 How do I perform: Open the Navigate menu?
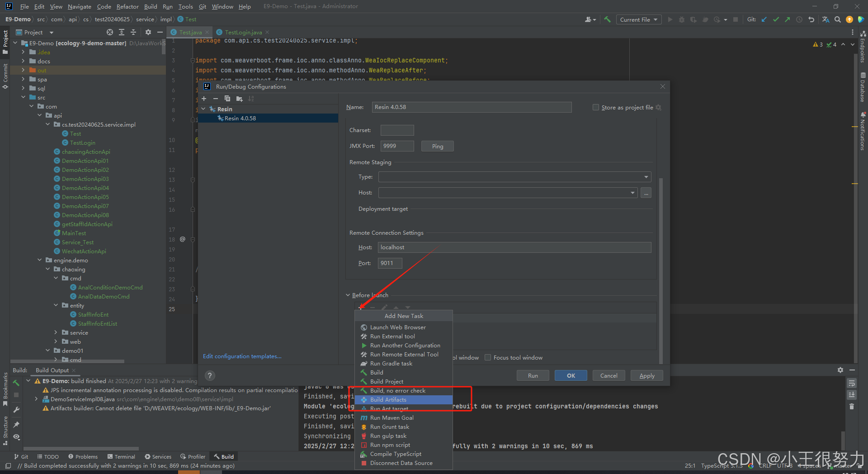pos(80,6)
